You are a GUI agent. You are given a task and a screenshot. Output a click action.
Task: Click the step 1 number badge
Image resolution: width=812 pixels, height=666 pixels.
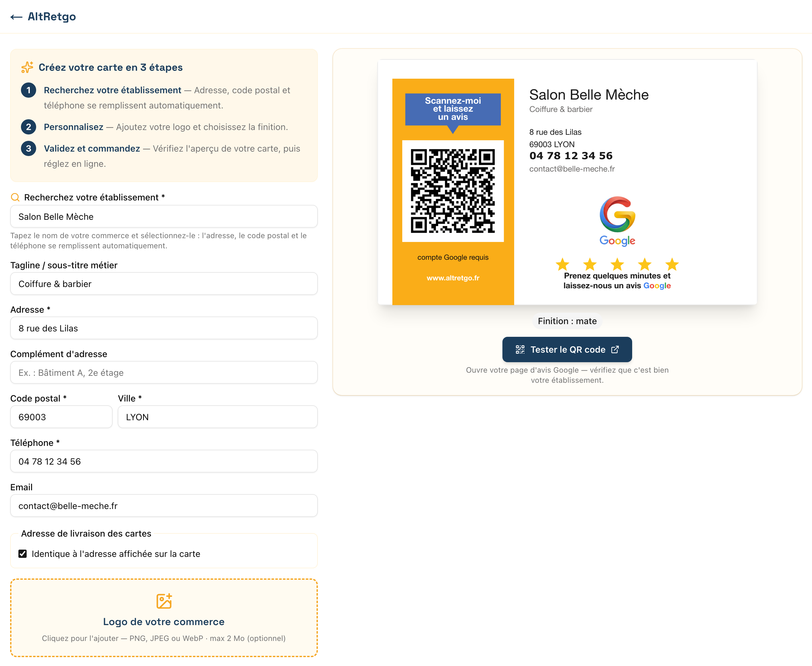point(29,90)
